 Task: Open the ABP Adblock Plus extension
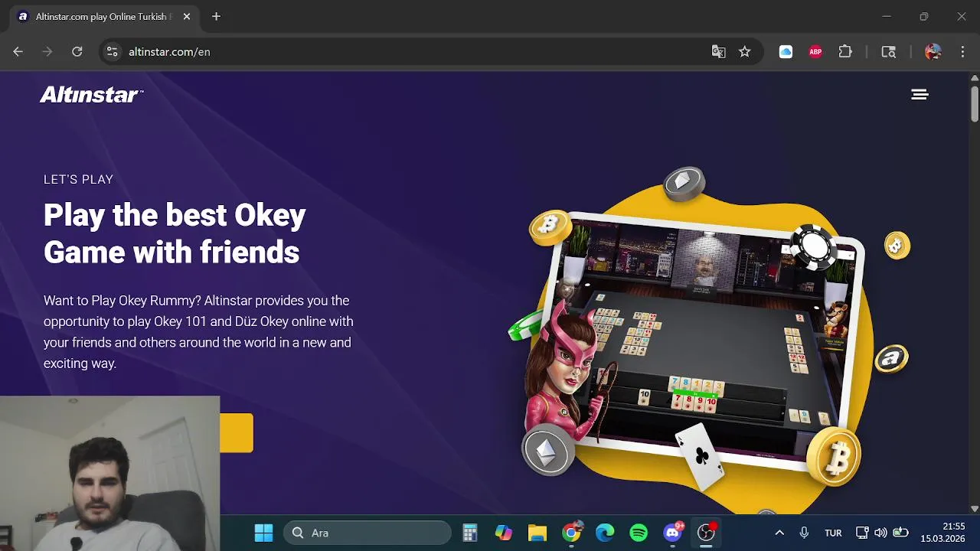pyautogui.click(x=815, y=51)
